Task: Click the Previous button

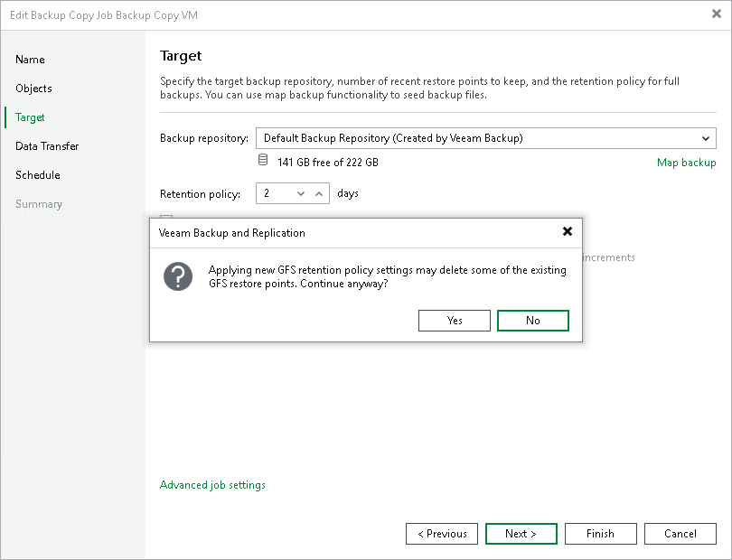Action: pyautogui.click(x=442, y=534)
